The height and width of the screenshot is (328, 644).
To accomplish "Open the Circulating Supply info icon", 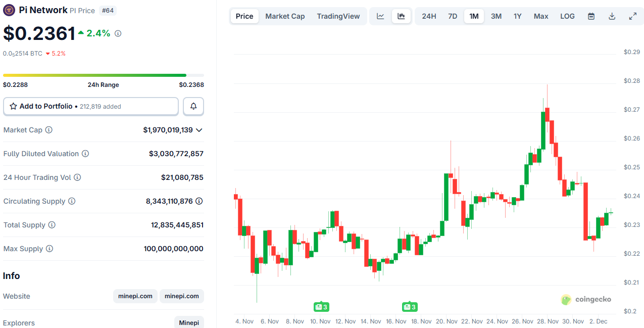I will point(72,201).
